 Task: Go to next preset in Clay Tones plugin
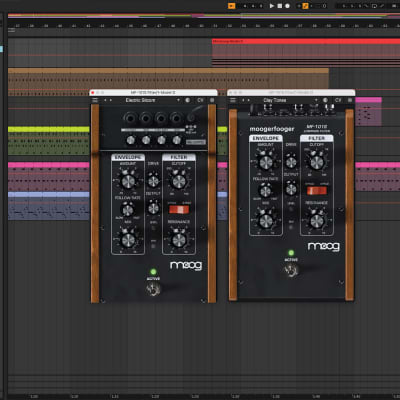pos(248,100)
